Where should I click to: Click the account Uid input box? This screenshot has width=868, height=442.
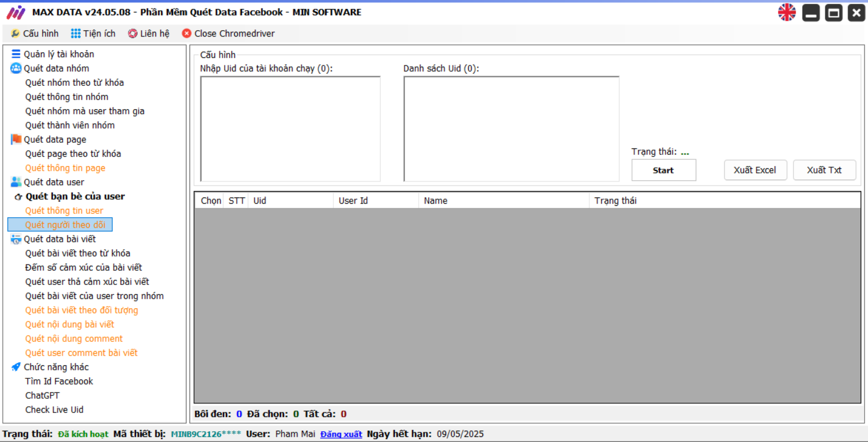[x=290, y=129]
